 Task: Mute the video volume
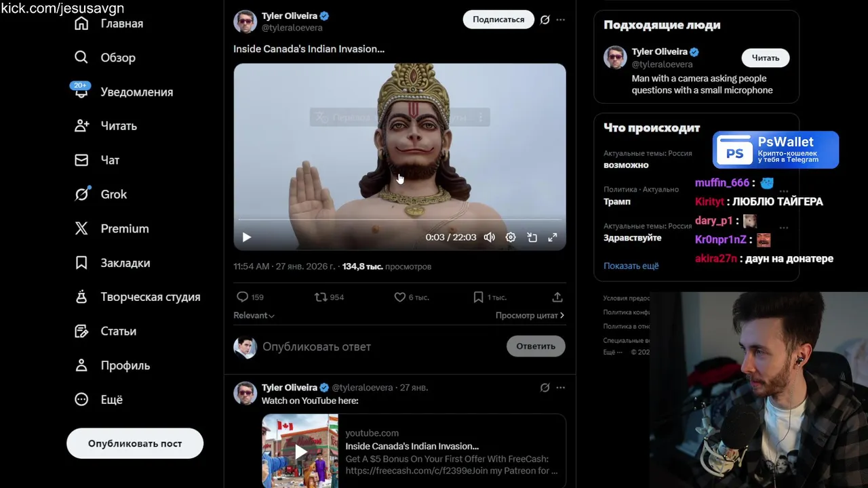[x=489, y=237]
